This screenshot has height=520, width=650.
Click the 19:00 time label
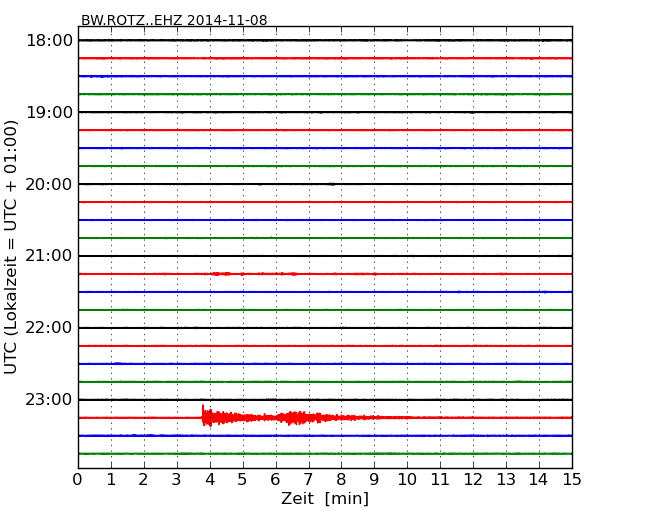[x=49, y=112]
